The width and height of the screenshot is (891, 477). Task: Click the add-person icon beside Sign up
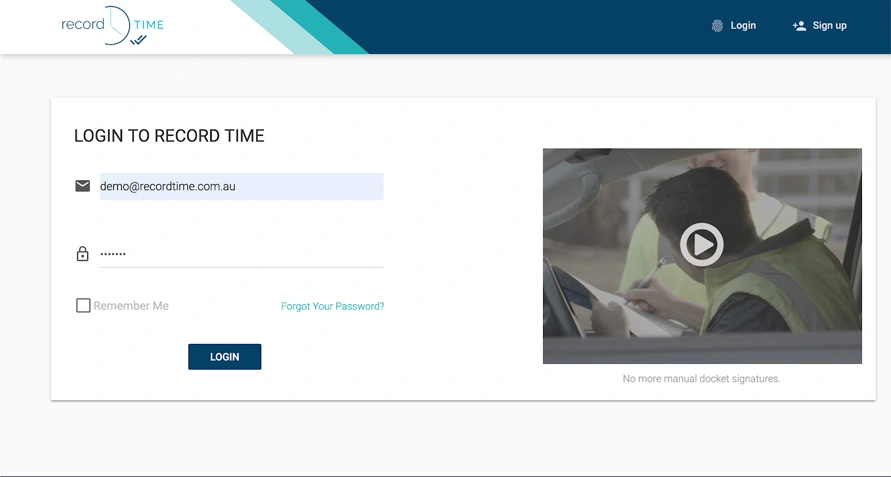[x=799, y=26]
